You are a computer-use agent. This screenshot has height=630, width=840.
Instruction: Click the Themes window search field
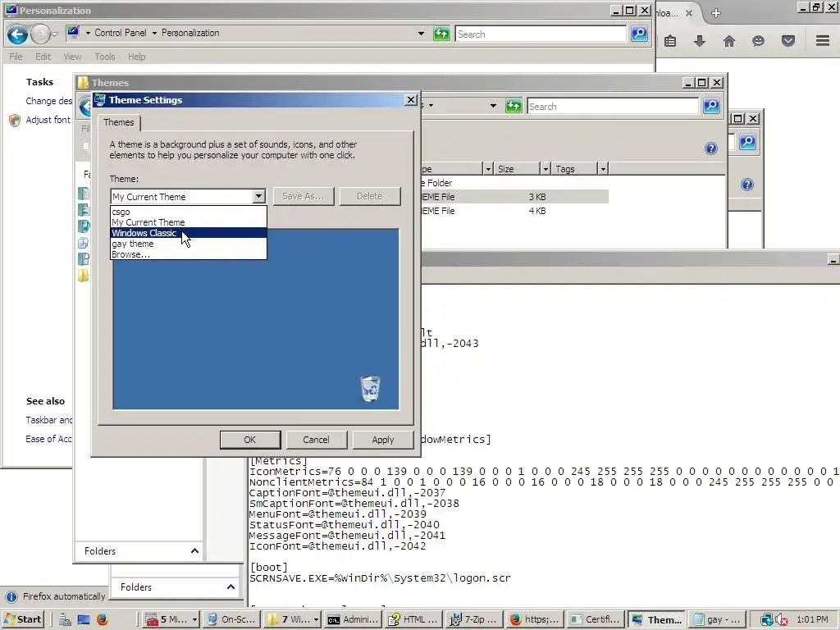click(x=613, y=106)
